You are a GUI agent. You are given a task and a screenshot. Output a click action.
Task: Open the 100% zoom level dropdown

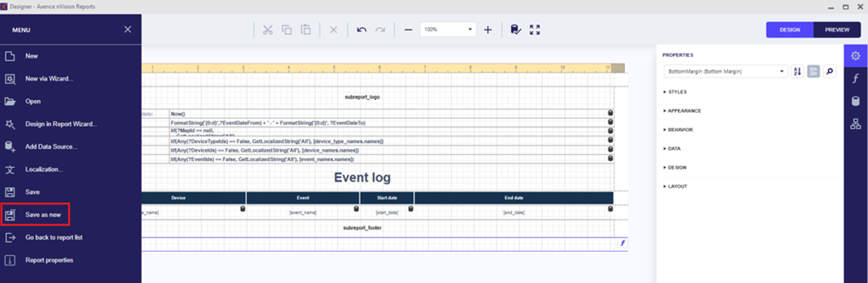tap(470, 29)
